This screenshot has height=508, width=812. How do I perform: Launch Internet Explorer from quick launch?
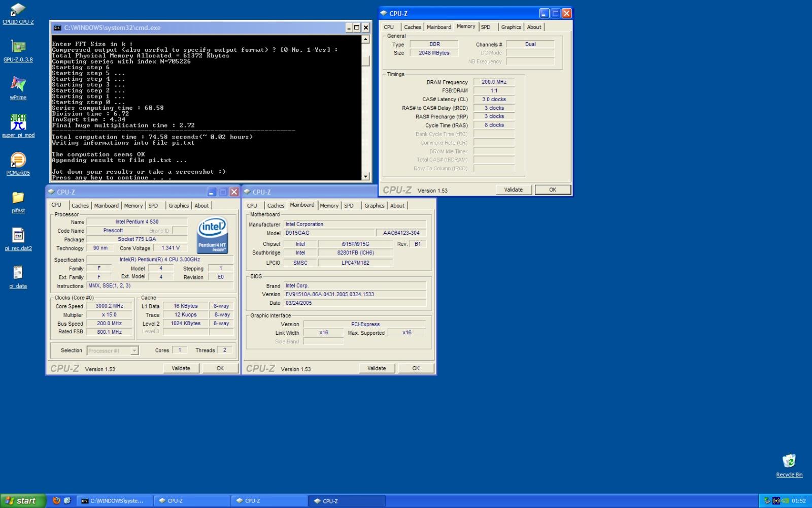67,501
